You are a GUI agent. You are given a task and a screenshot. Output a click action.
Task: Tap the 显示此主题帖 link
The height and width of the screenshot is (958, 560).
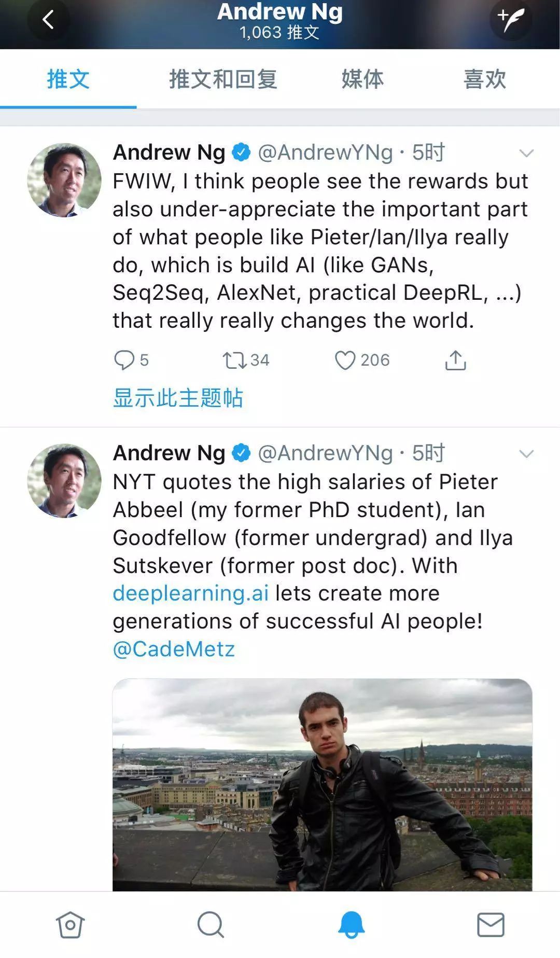click(178, 398)
